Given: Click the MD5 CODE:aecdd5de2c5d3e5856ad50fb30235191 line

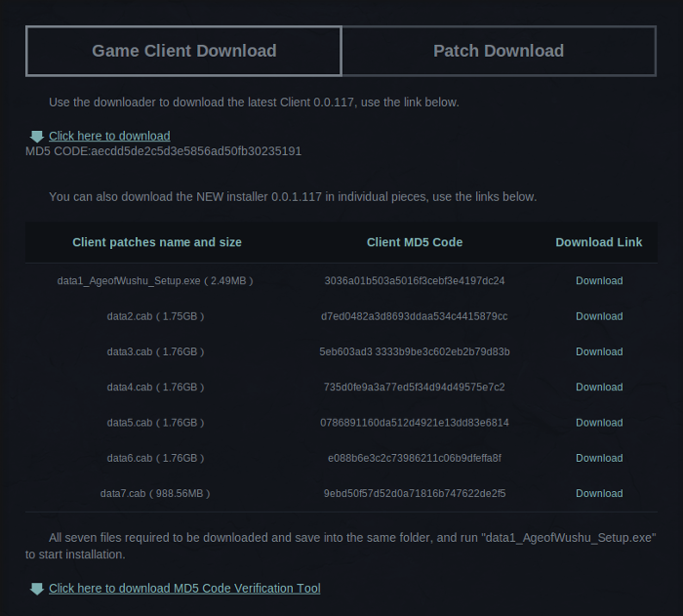Looking at the screenshot, I should pyautogui.click(x=163, y=151).
